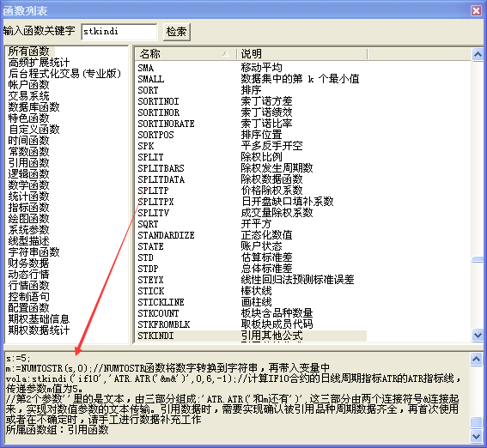Select the SORTPOS function row
Viewport: 487px width, 448px height.
[252, 135]
